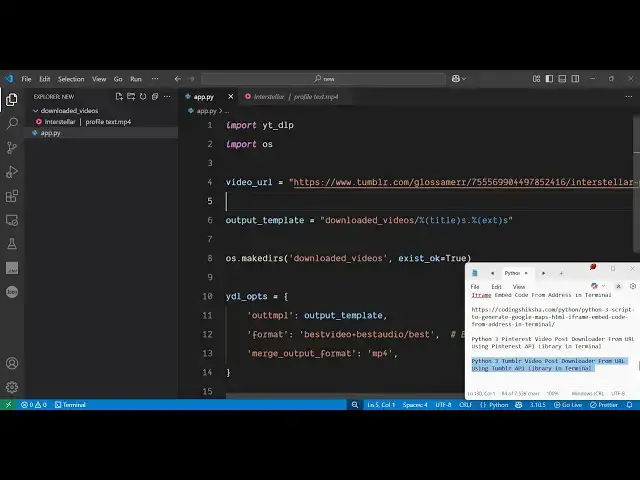Collapse all folders in Explorer

point(155,97)
